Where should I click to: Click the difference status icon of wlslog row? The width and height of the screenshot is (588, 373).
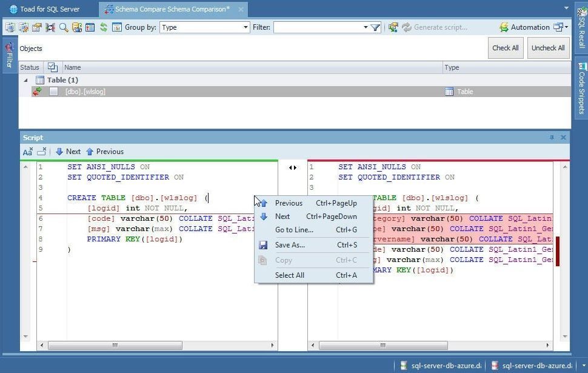coord(37,92)
